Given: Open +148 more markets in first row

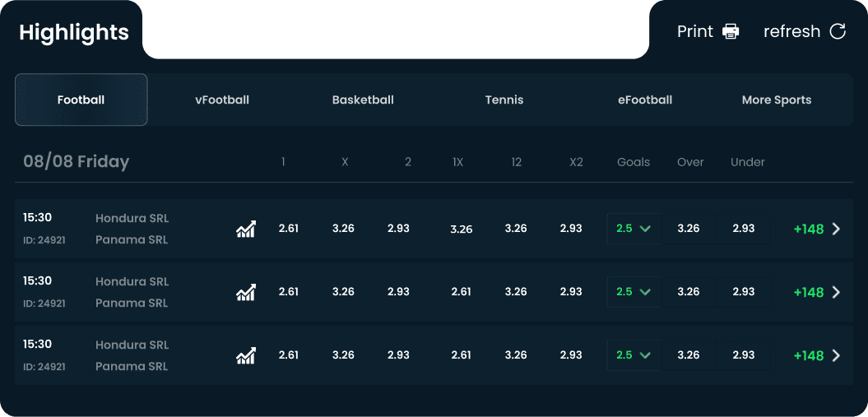Looking at the screenshot, I should (809, 229).
